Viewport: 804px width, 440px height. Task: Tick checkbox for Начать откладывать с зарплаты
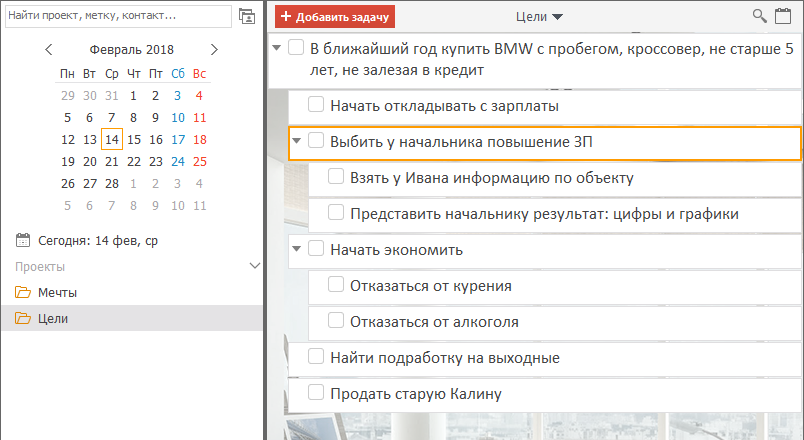tap(316, 105)
